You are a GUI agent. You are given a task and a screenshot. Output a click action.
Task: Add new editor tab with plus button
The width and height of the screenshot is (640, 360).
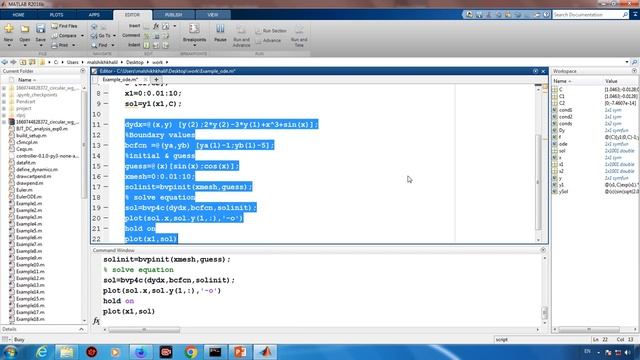[156, 80]
